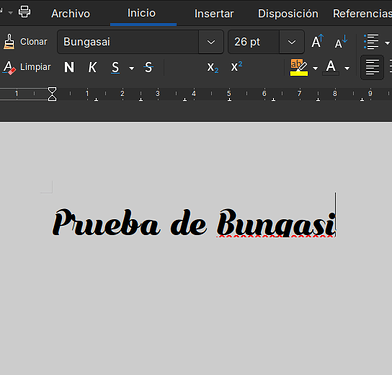This screenshot has height=375, width=392.
Task: Select left text alignment
Action: 372,67
